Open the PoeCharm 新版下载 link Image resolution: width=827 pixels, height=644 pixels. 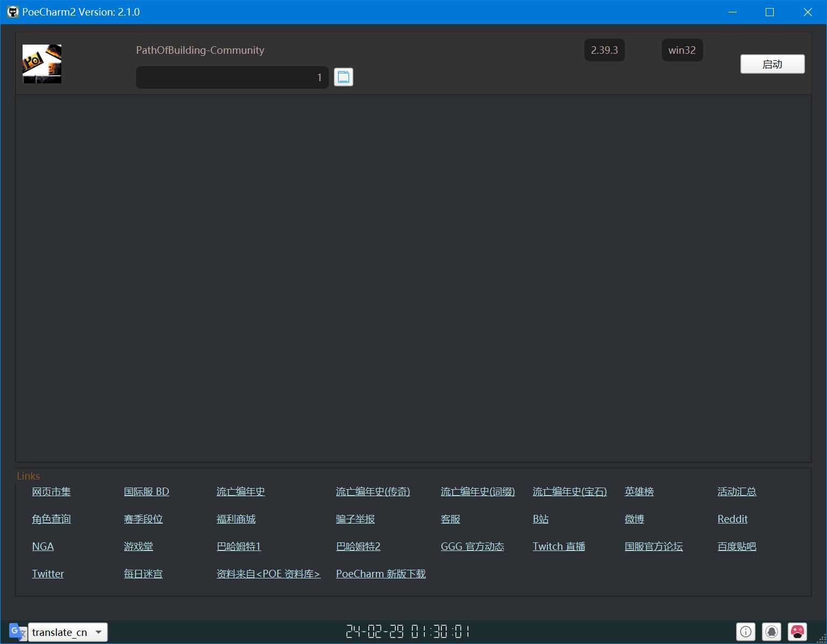[380, 574]
